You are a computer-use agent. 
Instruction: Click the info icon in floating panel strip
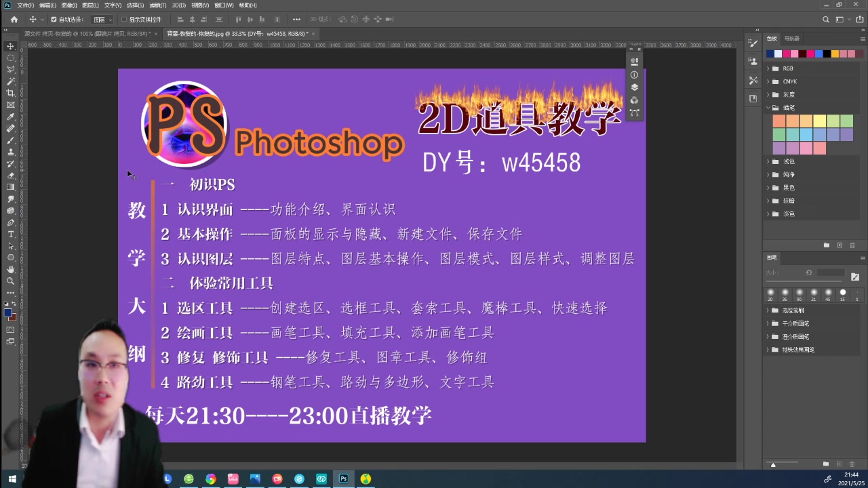point(634,75)
